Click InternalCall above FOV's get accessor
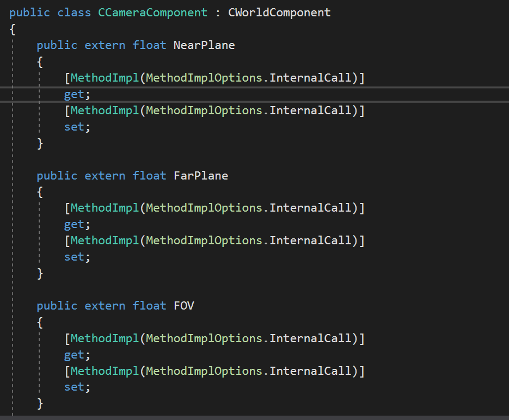Viewport: 509px width, 420px height. (310, 338)
